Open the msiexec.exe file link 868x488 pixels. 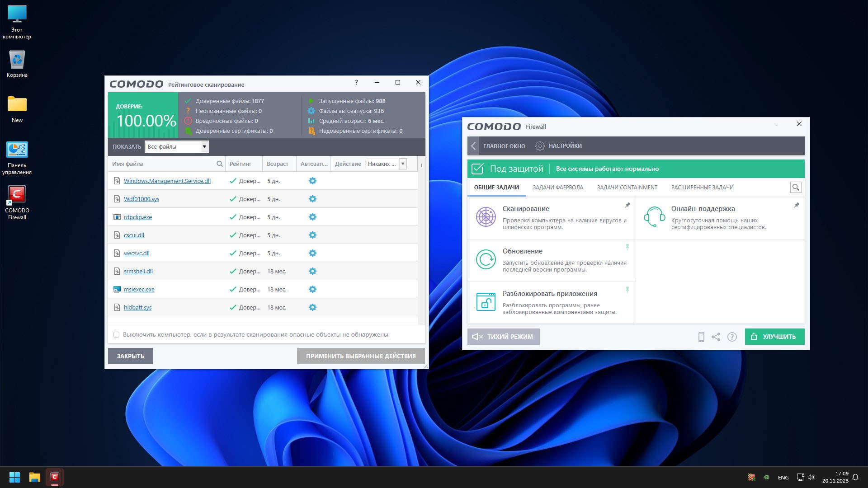point(139,289)
